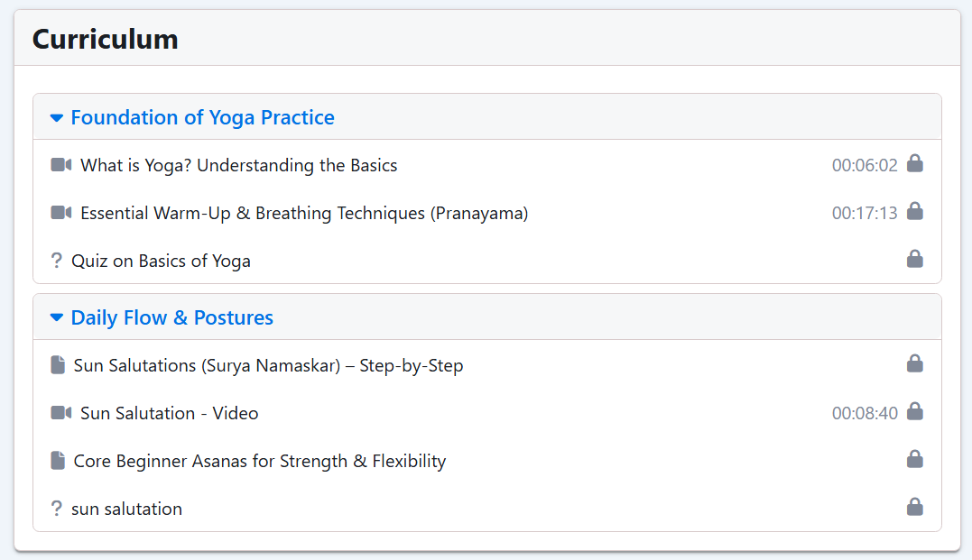Viewport: 972px width, 560px height.
Task: Click lock icon for What is Yoga lesson
Action: pos(915,163)
